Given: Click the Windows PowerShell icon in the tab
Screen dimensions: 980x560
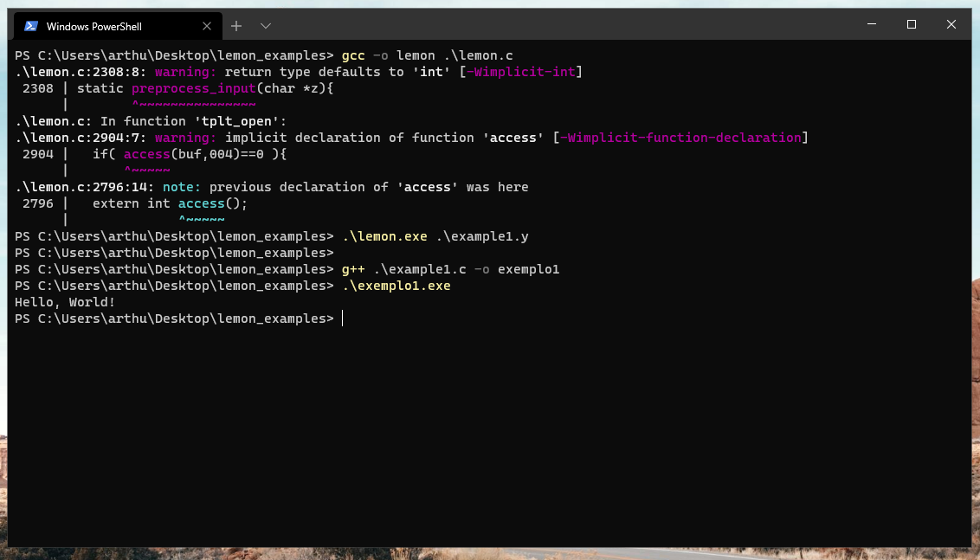Looking at the screenshot, I should (x=31, y=25).
